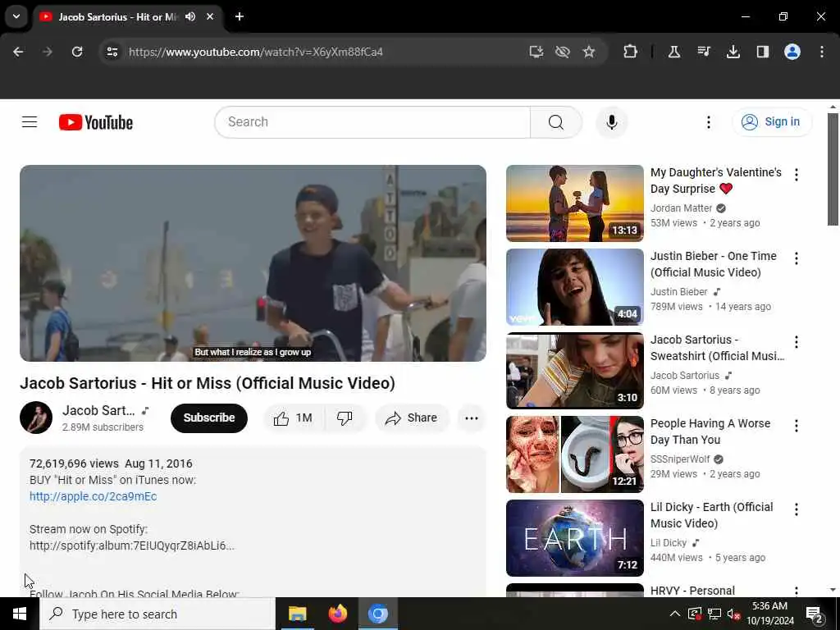Share this video
Screen dimensions: 840x630
point(412,418)
